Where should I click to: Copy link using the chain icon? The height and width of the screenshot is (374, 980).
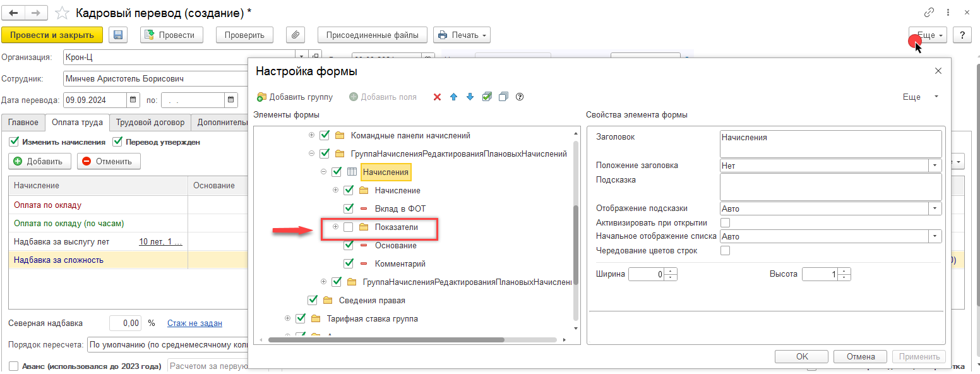point(928,13)
